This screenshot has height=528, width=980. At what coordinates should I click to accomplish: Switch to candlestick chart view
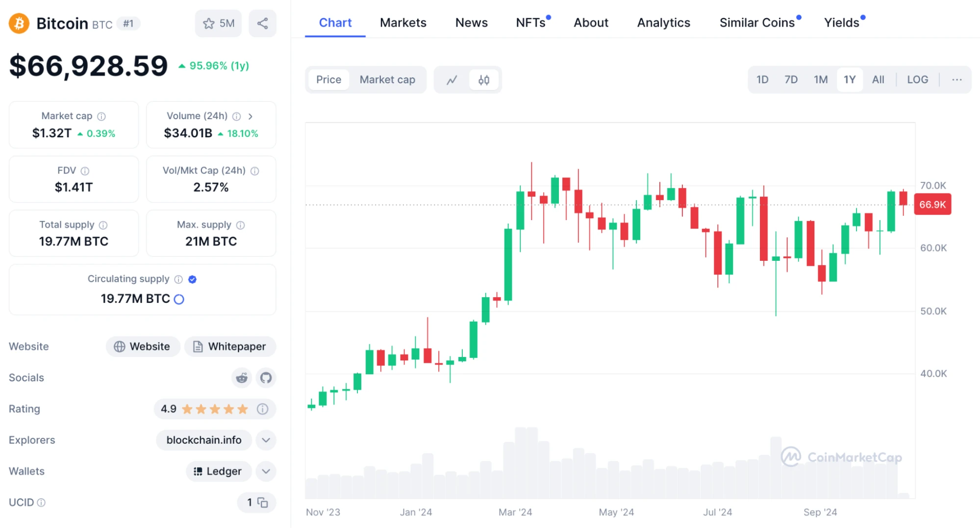484,80
